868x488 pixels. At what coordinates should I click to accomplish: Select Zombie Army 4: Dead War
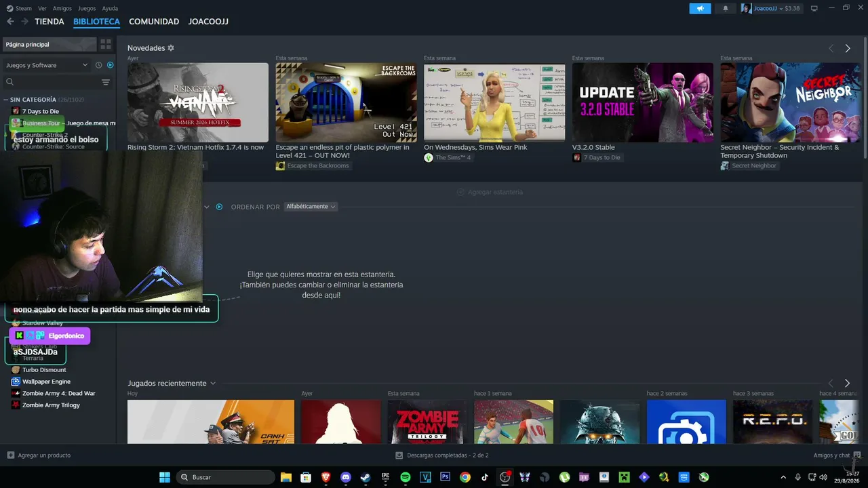coord(58,393)
